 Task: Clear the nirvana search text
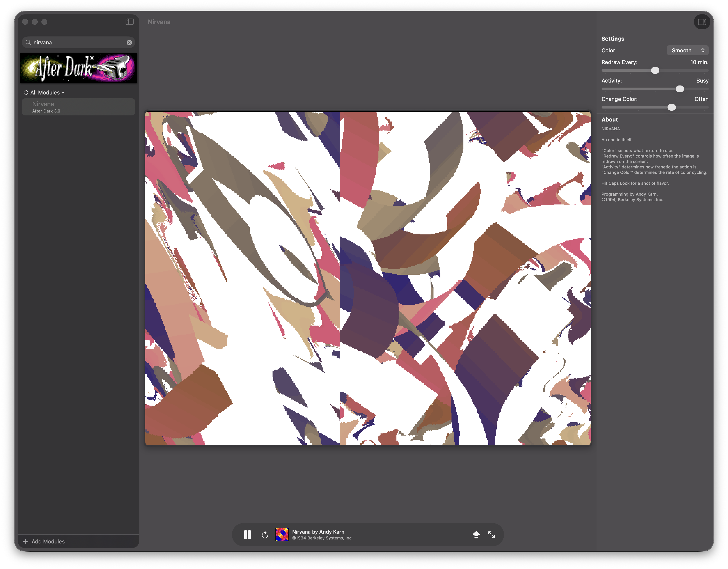pos(129,42)
